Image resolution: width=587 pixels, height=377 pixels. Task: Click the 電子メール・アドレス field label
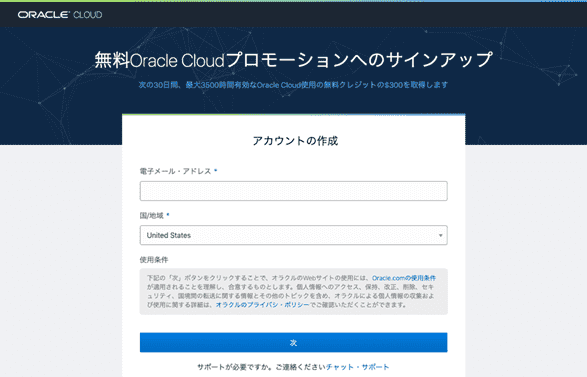[x=176, y=171]
